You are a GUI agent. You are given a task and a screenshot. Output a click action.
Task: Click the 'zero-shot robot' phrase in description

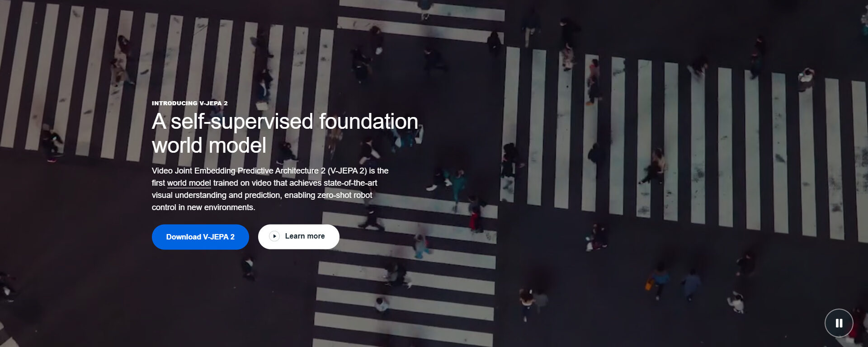(344, 195)
